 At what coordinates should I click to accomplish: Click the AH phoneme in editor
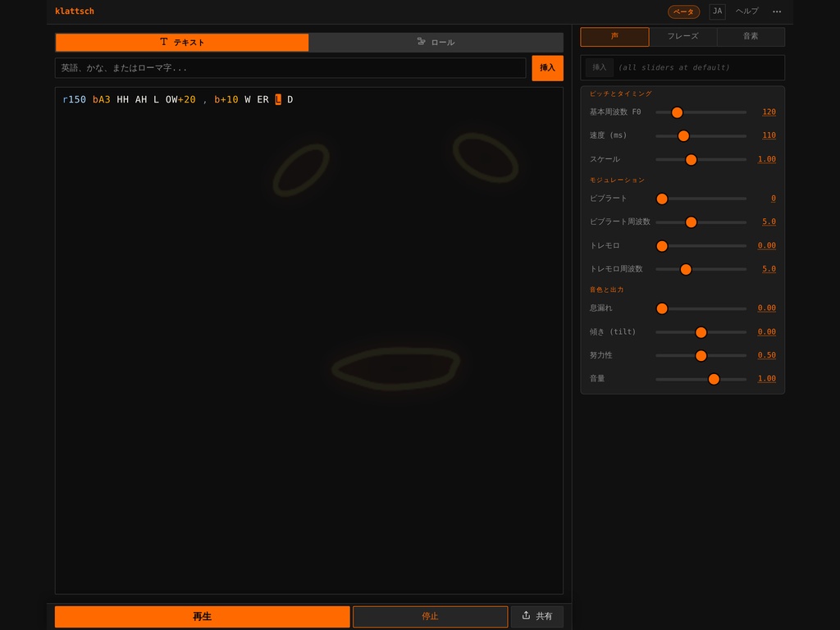click(141, 99)
